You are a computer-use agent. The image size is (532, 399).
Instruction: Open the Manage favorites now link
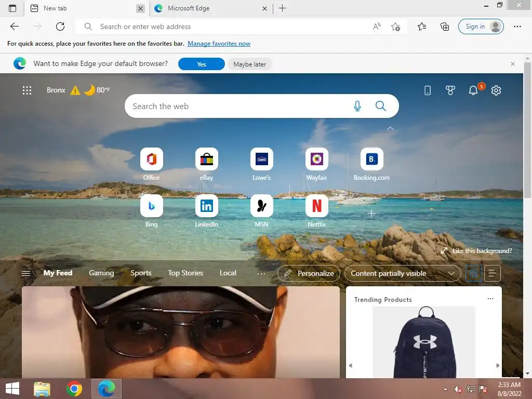click(x=219, y=44)
